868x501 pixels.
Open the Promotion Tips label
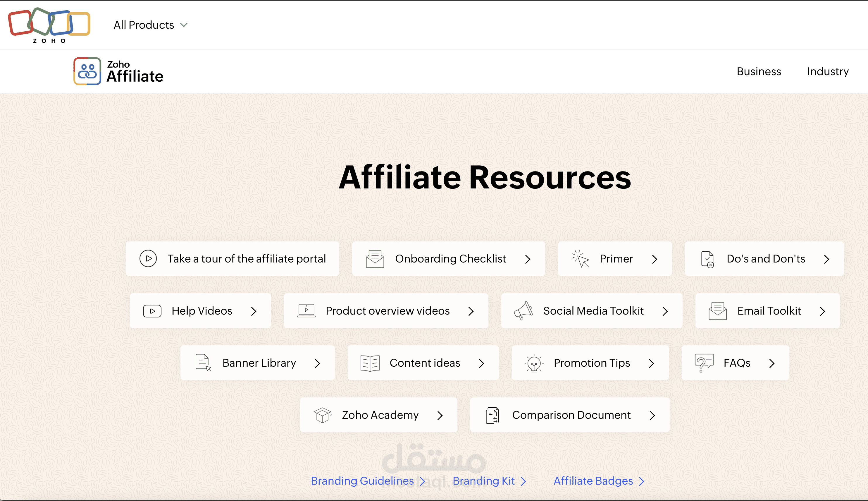coord(592,363)
